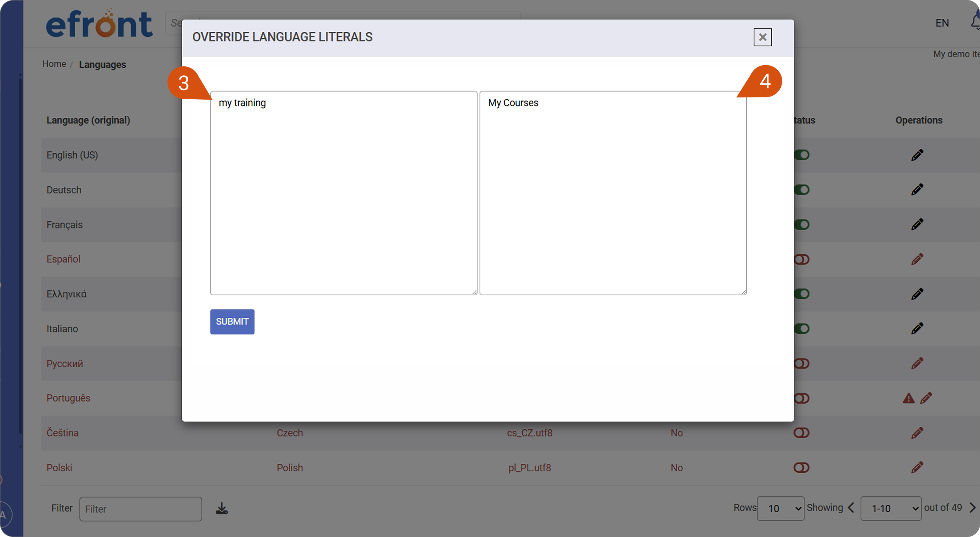
Task: Sort by Language (original) column header
Action: click(88, 120)
